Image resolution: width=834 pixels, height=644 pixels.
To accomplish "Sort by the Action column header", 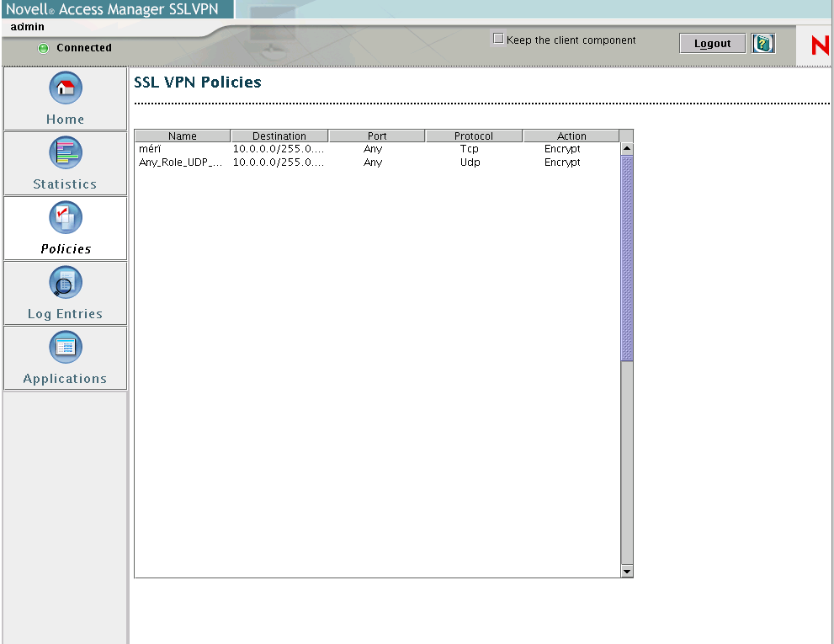I will pyautogui.click(x=571, y=136).
